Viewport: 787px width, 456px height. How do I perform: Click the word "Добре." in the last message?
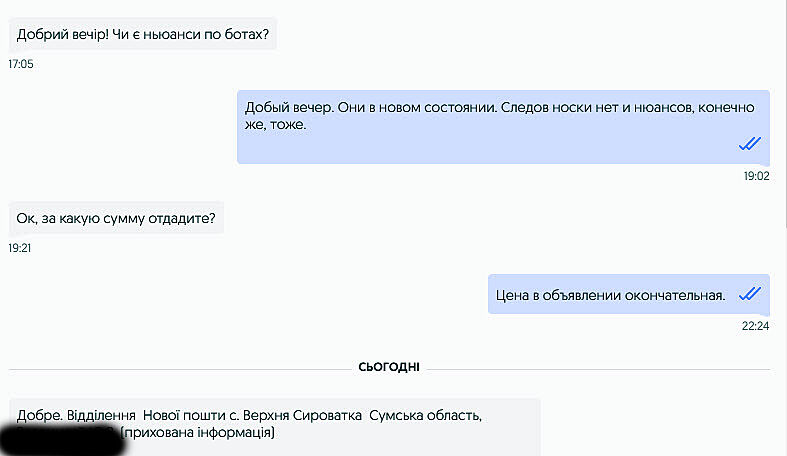(x=38, y=415)
